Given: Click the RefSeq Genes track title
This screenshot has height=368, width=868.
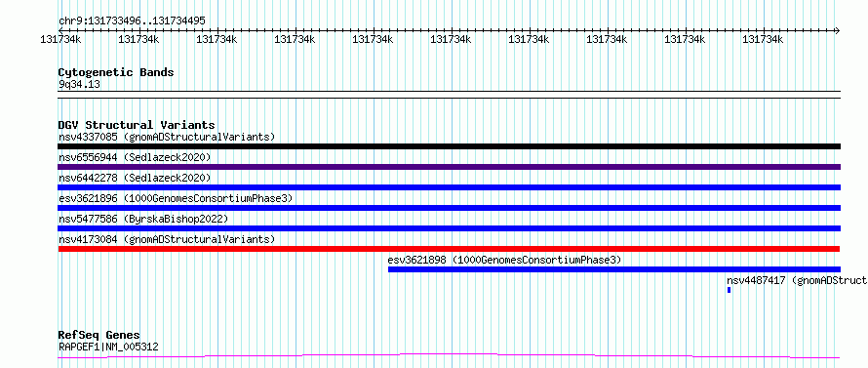Looking at the screenshot, I should [99, 336].
